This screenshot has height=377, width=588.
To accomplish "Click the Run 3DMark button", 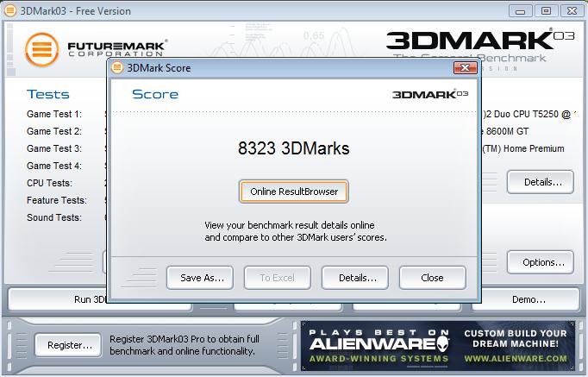I will tap(58, 299).
